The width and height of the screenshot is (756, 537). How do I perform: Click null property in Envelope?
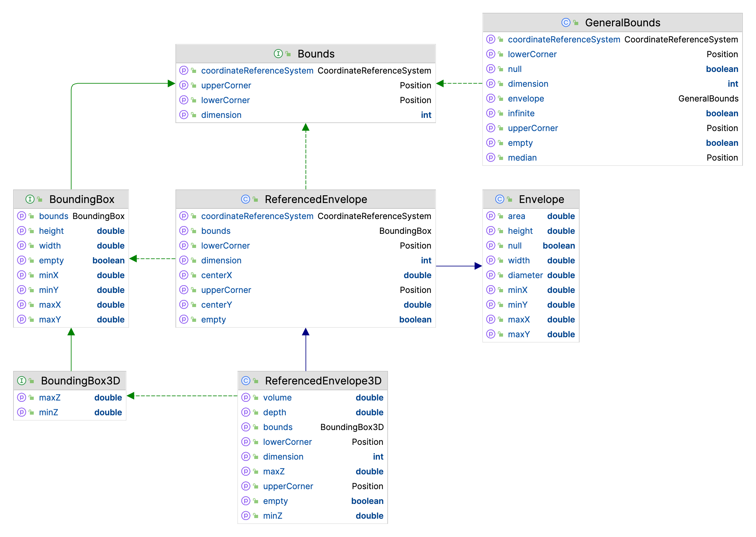click(x=515, y=246)
